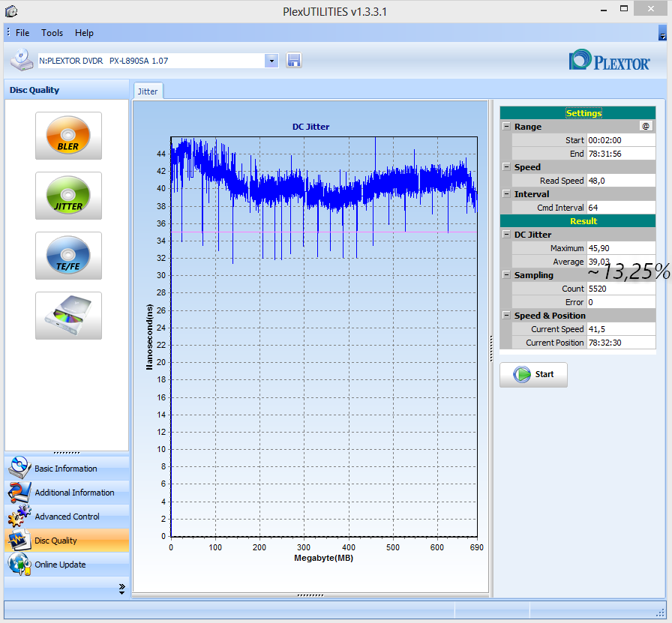672x623 pixels.
Task: Click the Current Speed value 41,5
Action: (x=620, y=329)
